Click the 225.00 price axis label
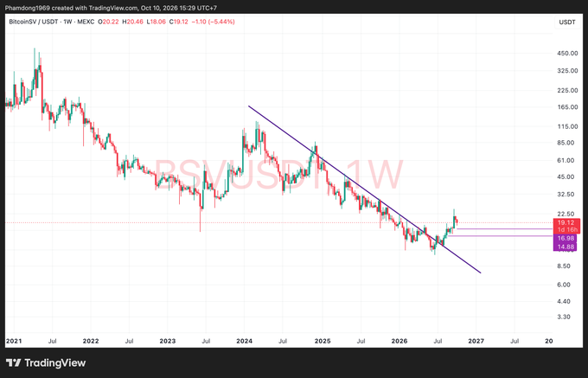This screenshot has width=588, height=378. coord(567,90)
